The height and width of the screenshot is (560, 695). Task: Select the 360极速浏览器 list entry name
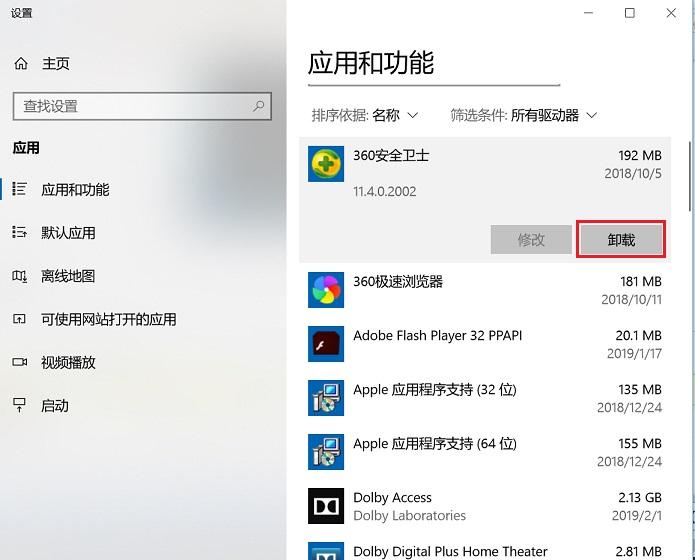(398, 282)
